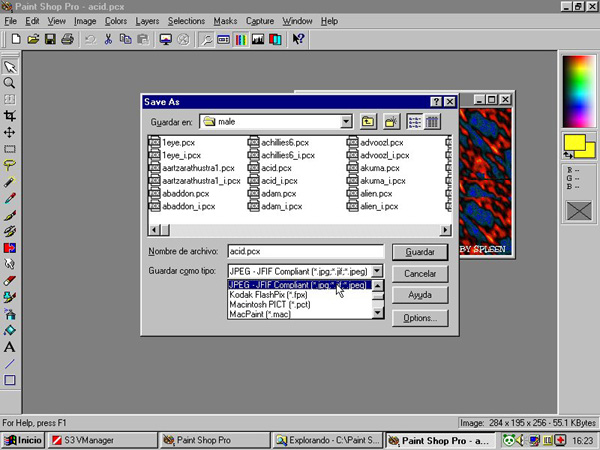Select the Picture Tube tool
This screenshot has width=600, height=450.
pyautogui.click(x=10, y=297)
